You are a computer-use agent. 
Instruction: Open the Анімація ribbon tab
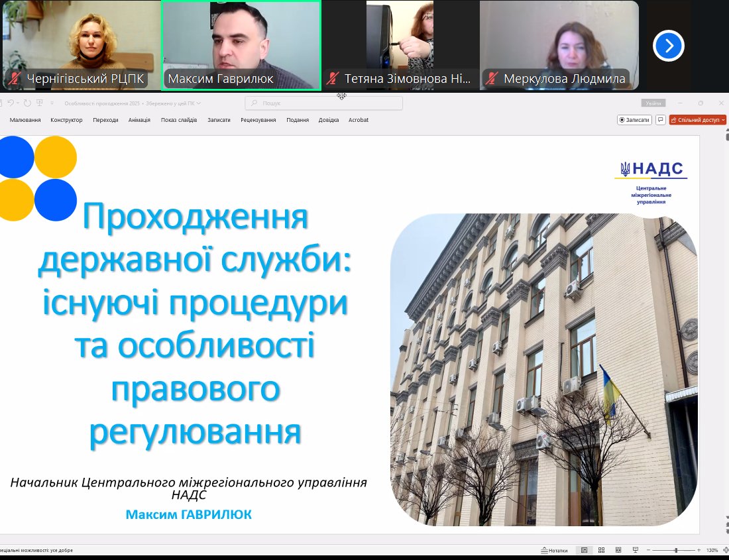(x=139, y=120)
